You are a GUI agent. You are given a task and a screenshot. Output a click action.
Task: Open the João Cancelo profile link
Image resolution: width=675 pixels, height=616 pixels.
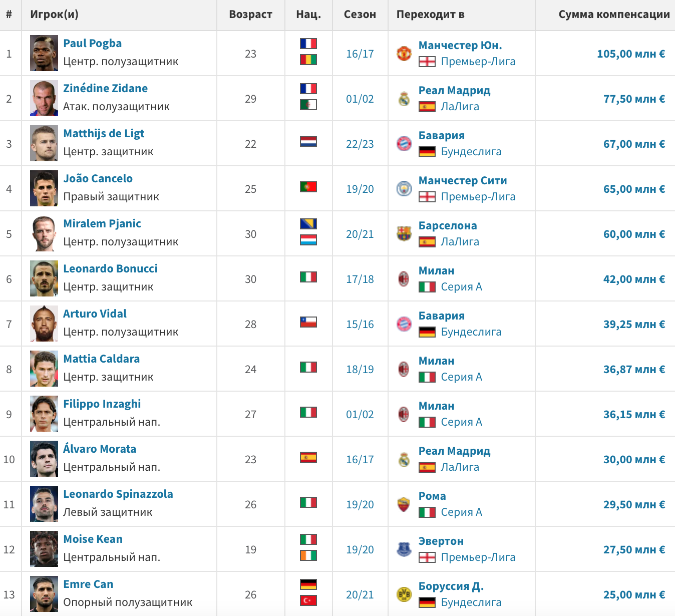click(98, 178)
